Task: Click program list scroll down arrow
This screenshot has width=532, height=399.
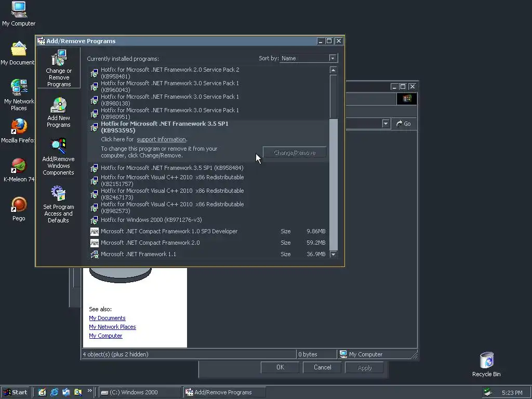Action: (333, 254)
